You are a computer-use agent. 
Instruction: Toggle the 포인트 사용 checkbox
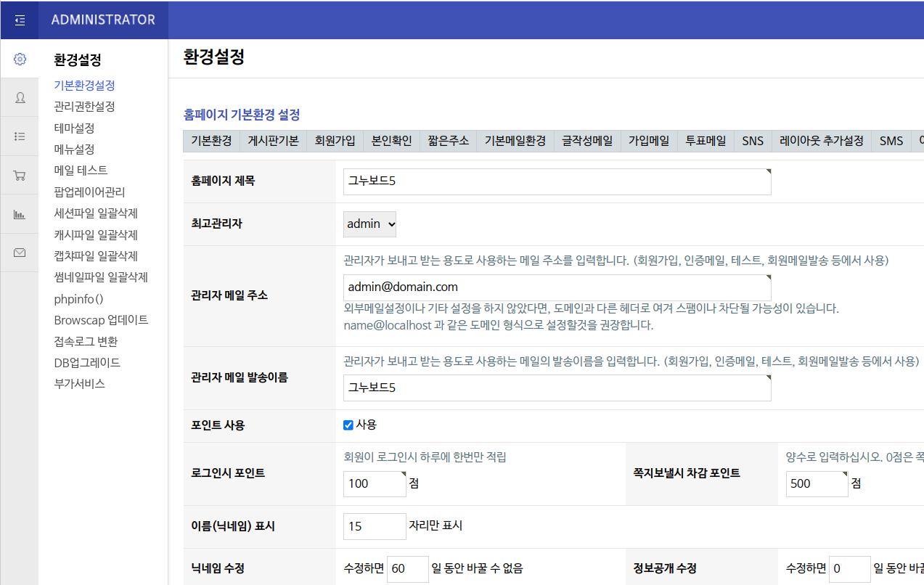(x=348, y=425)
